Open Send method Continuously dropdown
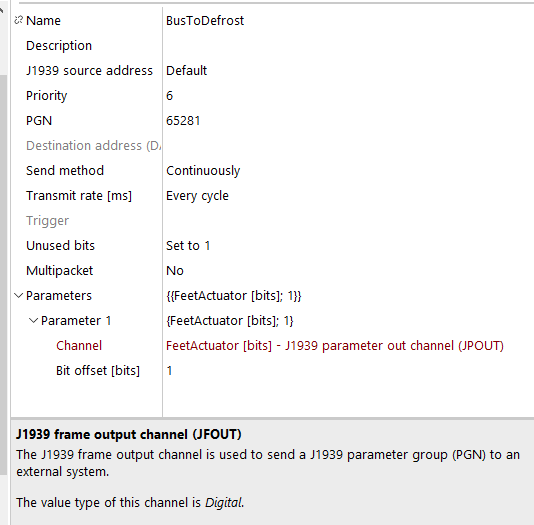The image size is (534, 525). [x=348, y=170]
